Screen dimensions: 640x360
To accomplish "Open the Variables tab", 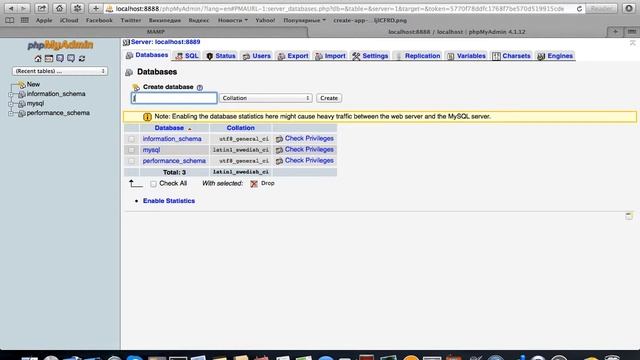I will click(466, 56).
